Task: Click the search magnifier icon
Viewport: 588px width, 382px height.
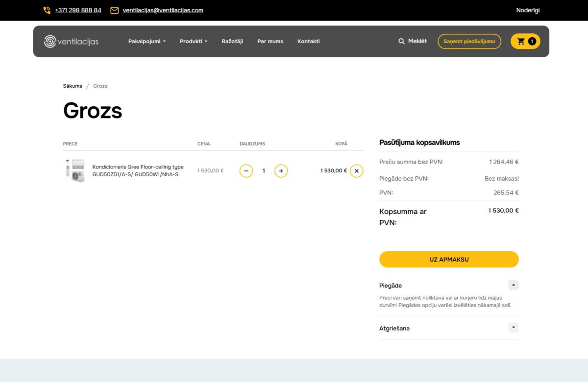Action: pyautogui.click(x=402, y=41)
